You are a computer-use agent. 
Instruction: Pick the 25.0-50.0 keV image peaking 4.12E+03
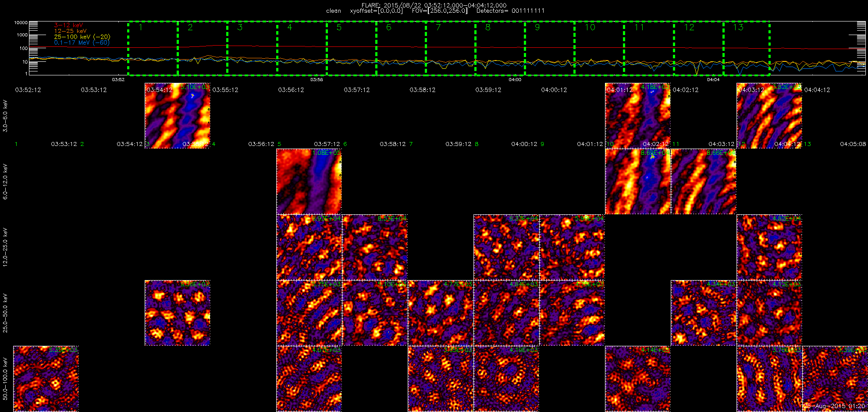[769, 313]
